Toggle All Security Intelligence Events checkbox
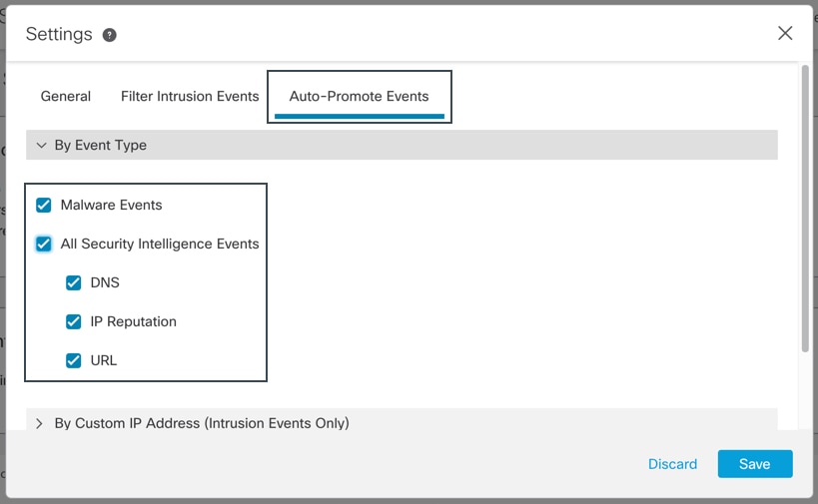Viewport: 818px width, 504px height. click(x=44, y=244)
